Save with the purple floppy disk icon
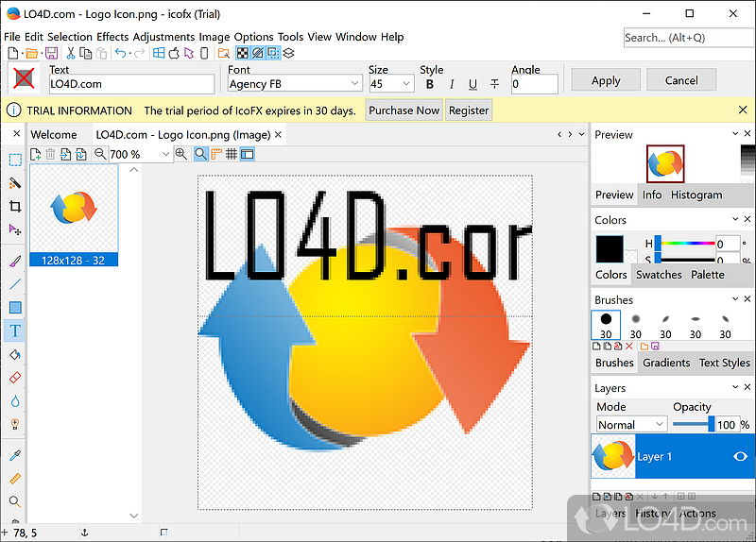Image resolution: width=756 pixels, height=542 pixels. coord(52,53)
